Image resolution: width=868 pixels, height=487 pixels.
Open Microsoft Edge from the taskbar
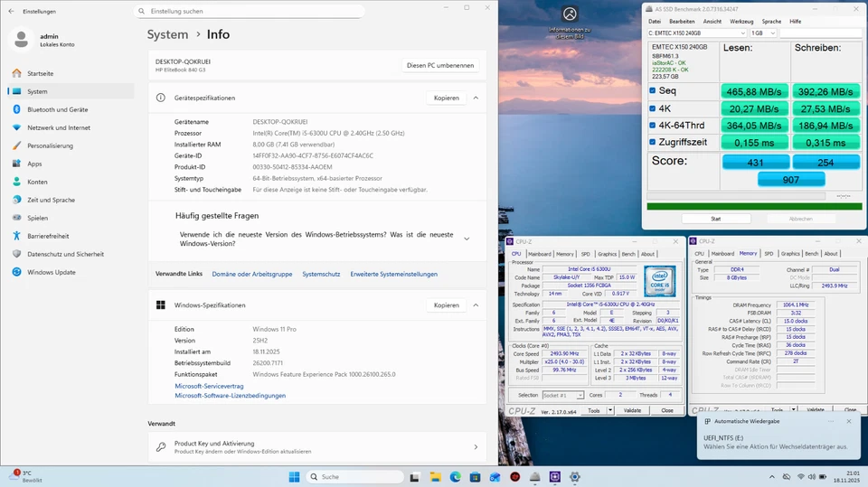(x=456, y=476)
